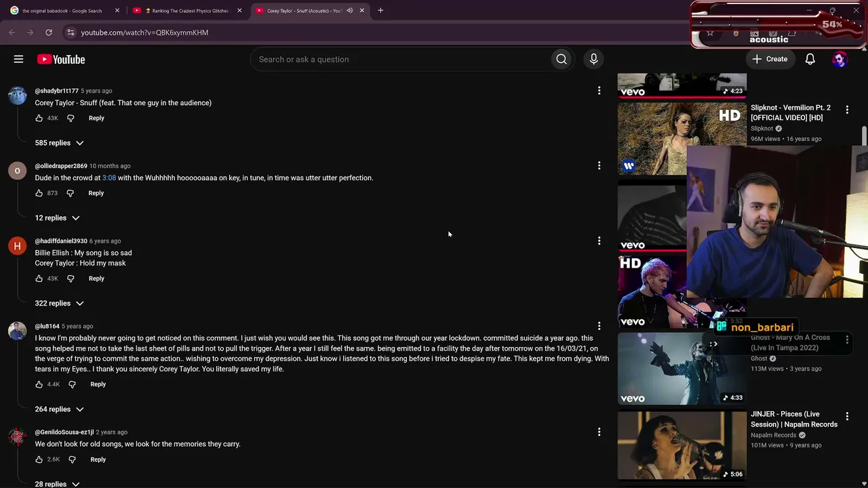The width and height of the screenshot is (868, 488).
Task: Mute the Corey Taylor tab via its speaker icon
Action: 350,10
